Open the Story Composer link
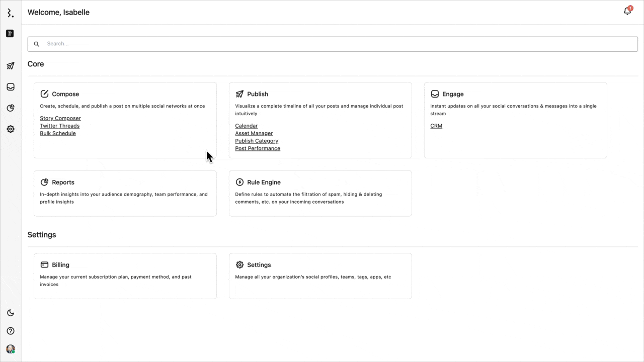The width and height of the screenshot is (644, 362). (x=60, y=118)
